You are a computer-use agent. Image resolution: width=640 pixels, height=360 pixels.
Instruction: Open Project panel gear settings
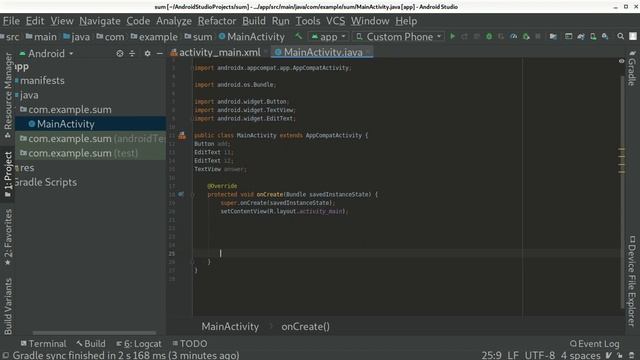tap(147, 53)
